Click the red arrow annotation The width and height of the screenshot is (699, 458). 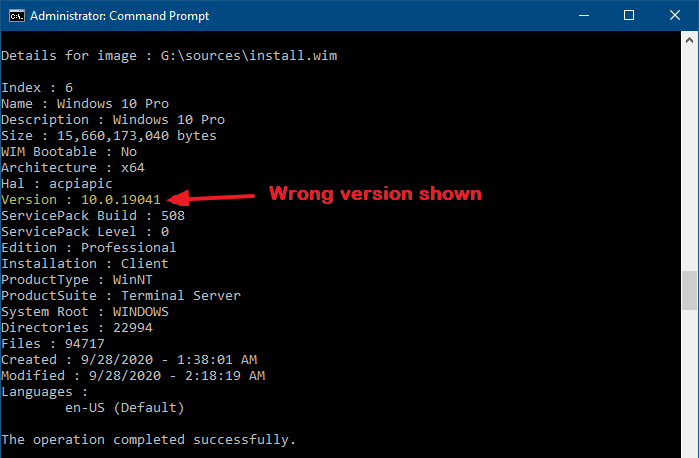click(x=210, y=197)
